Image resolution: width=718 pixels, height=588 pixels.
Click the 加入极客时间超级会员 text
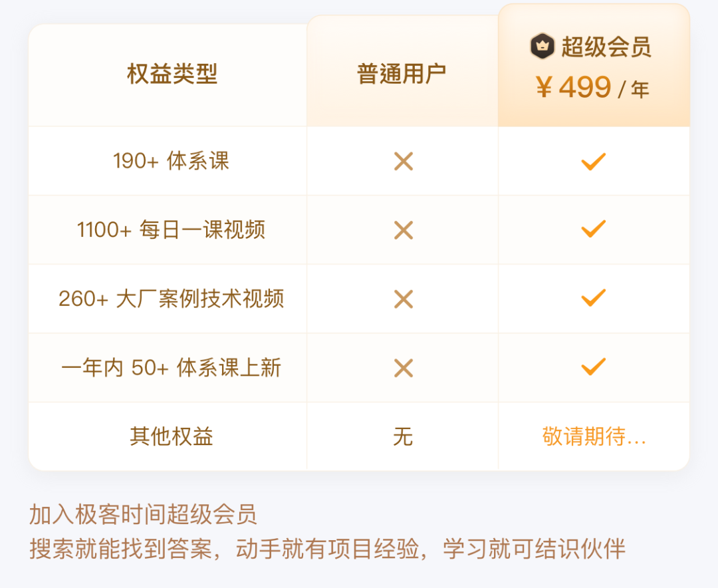click(143, 515)
